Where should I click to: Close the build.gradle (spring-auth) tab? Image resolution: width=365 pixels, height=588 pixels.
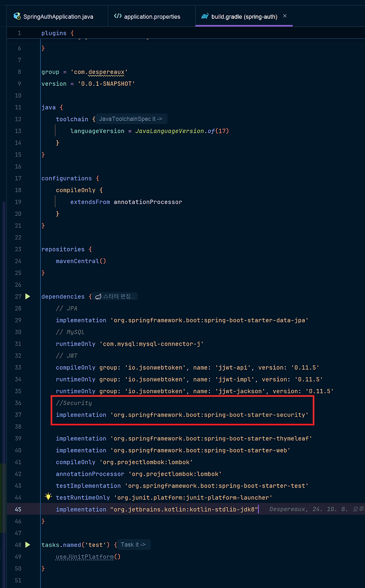285,15
